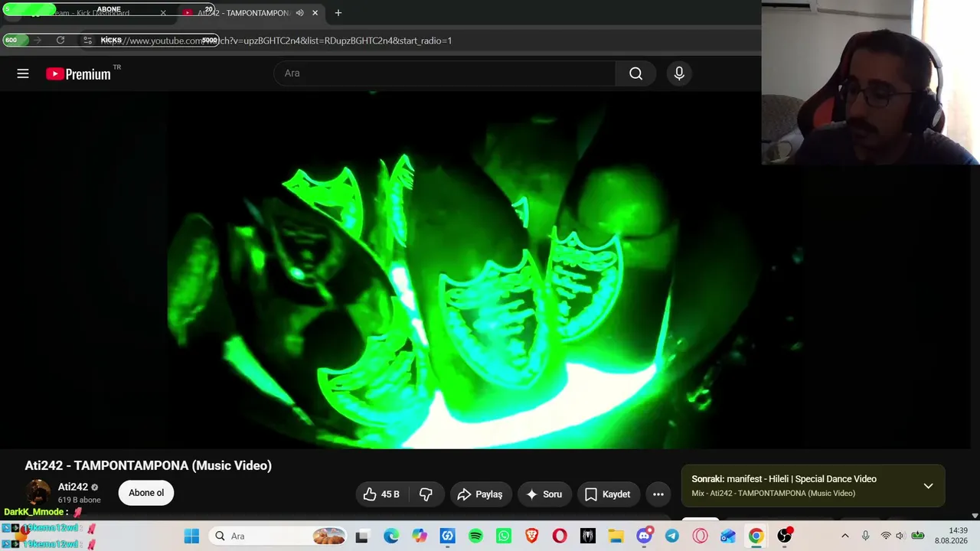Open the Windows Start menu
This screenshot has width=980, height=551.
click(191, 536)
